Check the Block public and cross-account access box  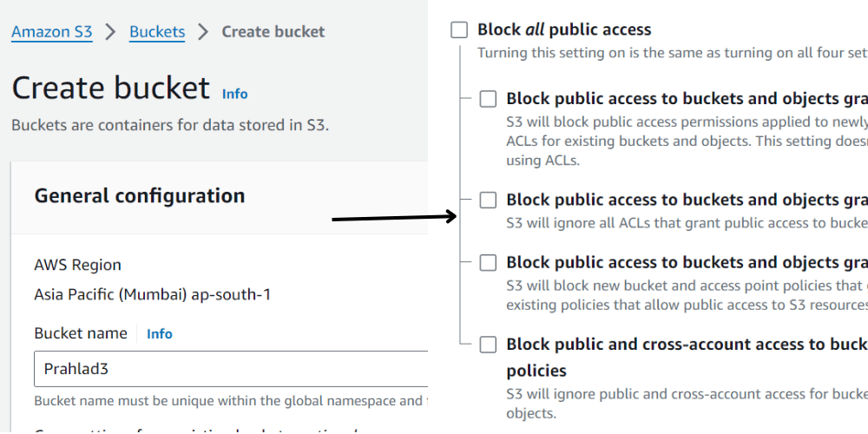(488, 345)
